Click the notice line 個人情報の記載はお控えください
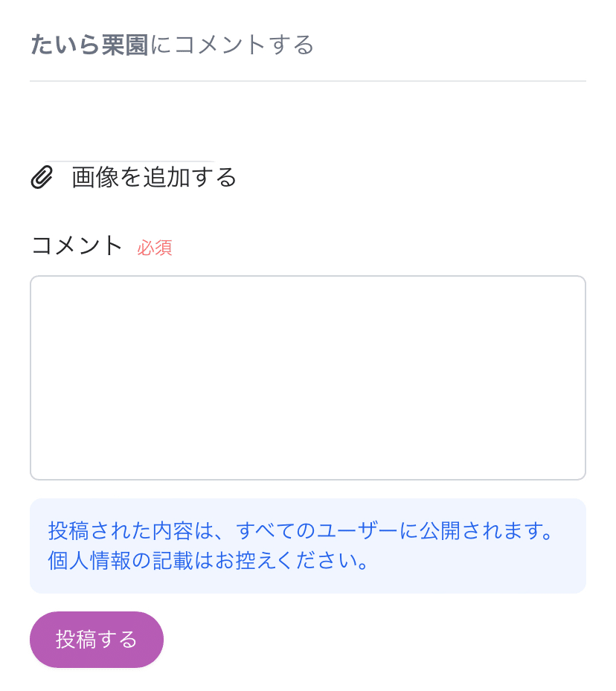Image resolution: width=616 pixels, height=691 pixels. pos(208,561)
